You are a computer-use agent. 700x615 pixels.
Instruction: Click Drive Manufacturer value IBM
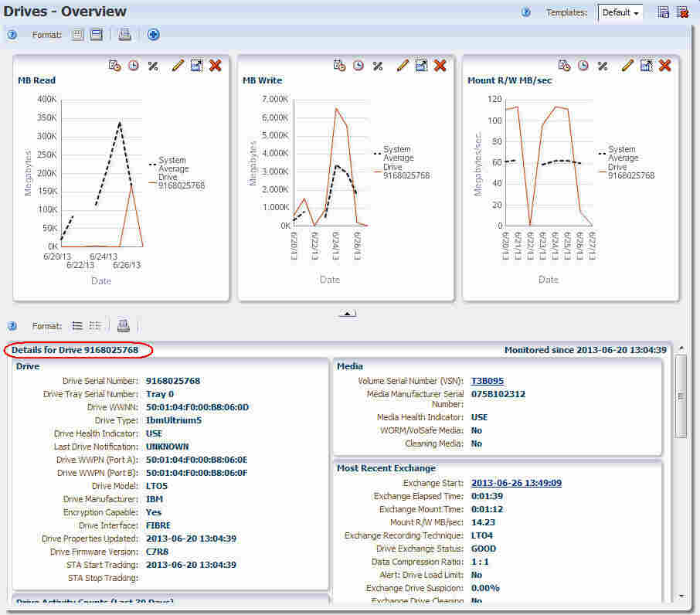155,499
